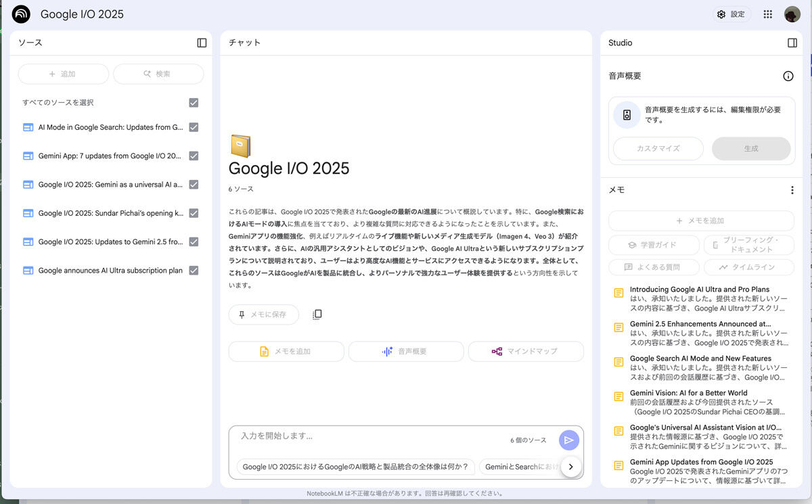Click note icon for Gemini Vision note
Viewport: 812px width, 504px height.
pyautogui.click(x=618, y=396)
